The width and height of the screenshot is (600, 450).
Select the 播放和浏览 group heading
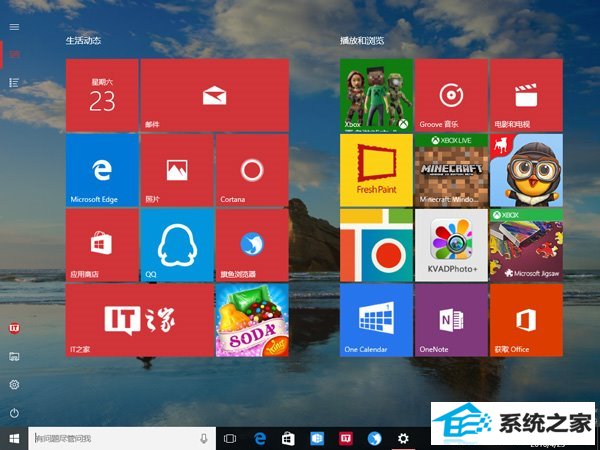362,41
